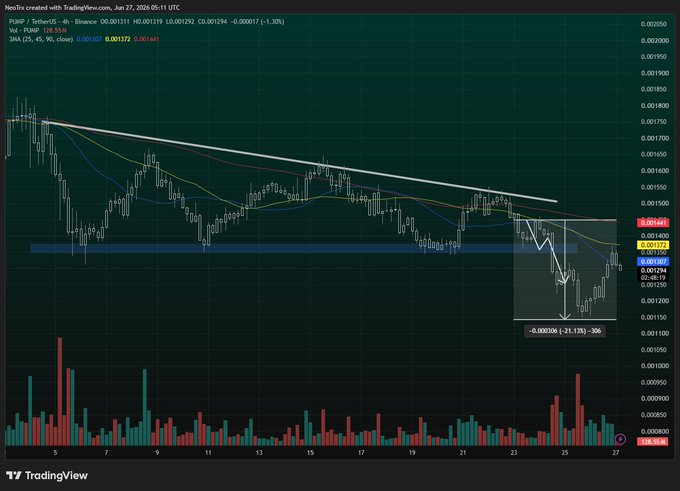Click the 0.001800 price axis label

click(x=654, y=105)
